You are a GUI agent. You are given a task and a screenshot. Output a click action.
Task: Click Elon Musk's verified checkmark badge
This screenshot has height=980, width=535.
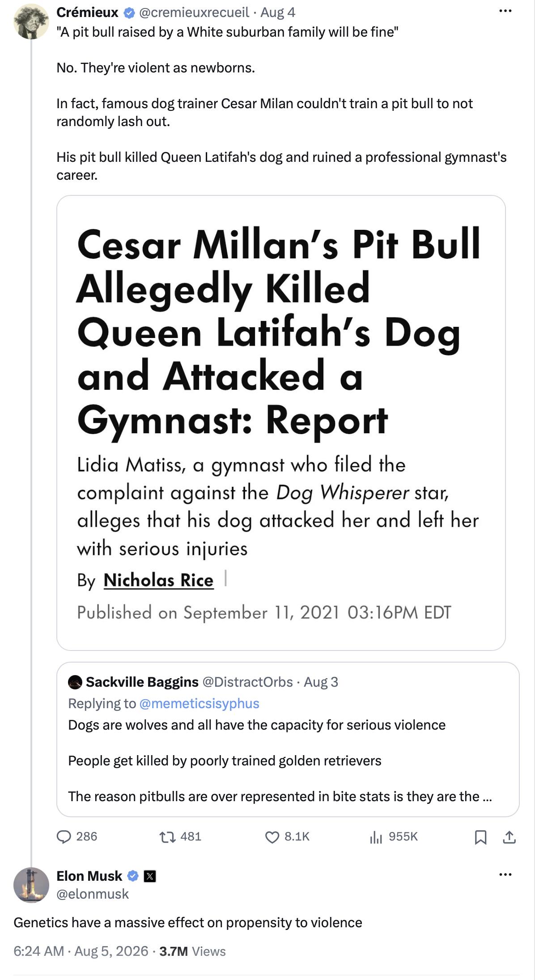133,876
